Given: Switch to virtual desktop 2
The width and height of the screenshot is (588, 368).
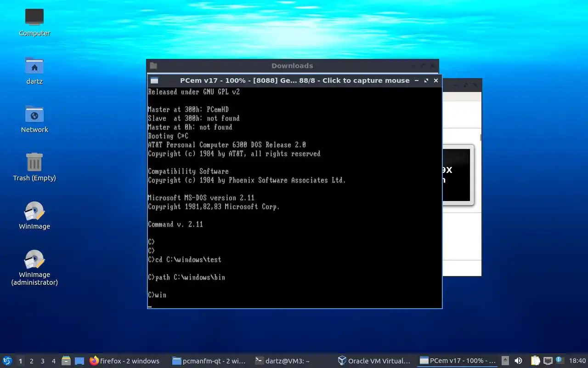Looking at the screenshot, I should pos(32,361).
